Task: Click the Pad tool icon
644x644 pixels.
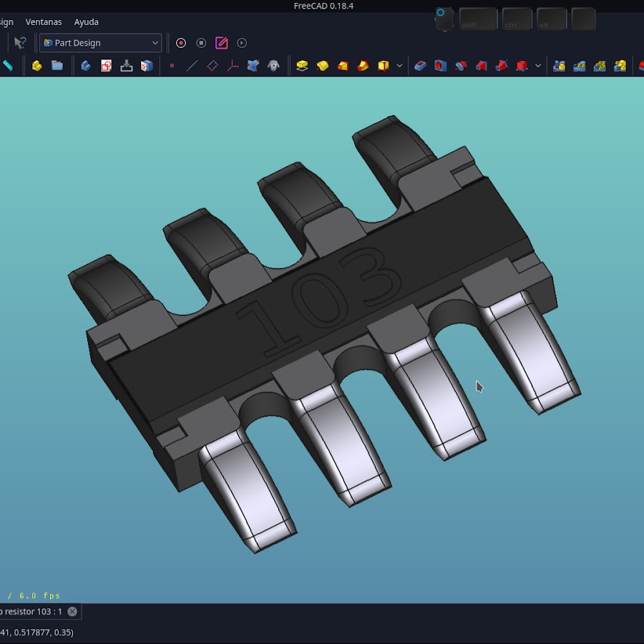Action: [302, 66]
